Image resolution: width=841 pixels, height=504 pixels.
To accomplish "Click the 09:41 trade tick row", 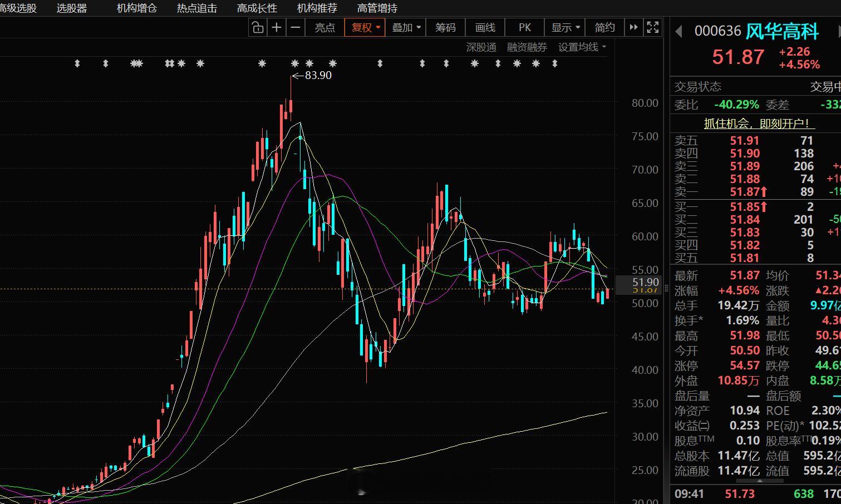I will (755, 493).
